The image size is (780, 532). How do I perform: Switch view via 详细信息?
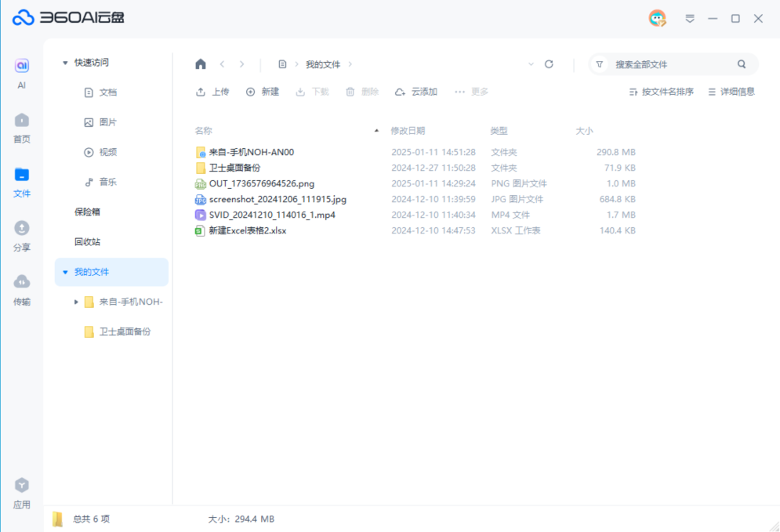click(731, 92)
